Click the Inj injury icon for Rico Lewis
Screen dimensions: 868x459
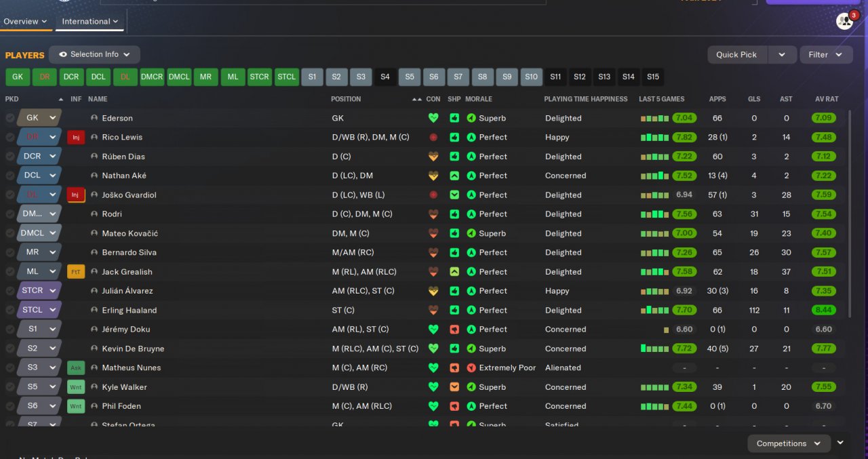pyautogui.click(x=76, y=137)
